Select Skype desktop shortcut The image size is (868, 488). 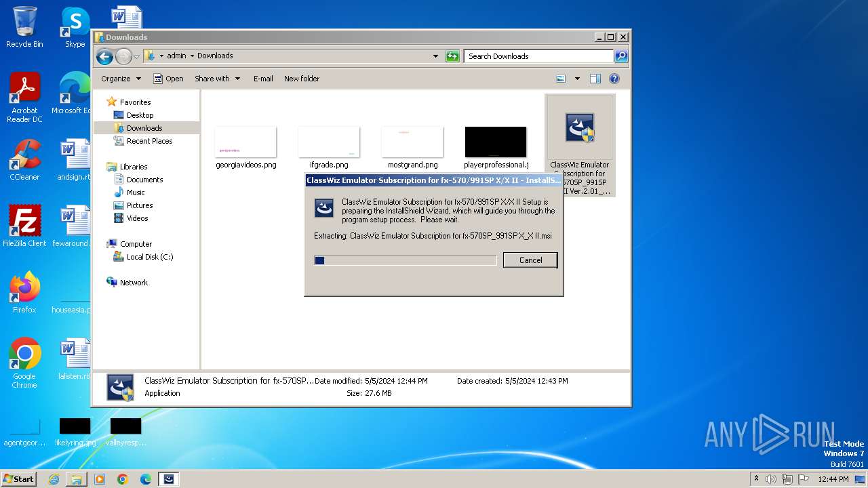[x=75, y=27]
